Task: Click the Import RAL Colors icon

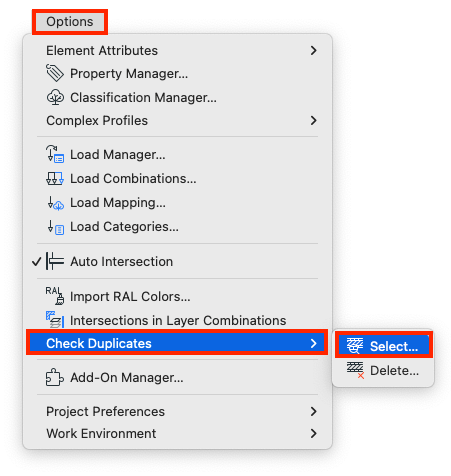Action: point(55,296)
